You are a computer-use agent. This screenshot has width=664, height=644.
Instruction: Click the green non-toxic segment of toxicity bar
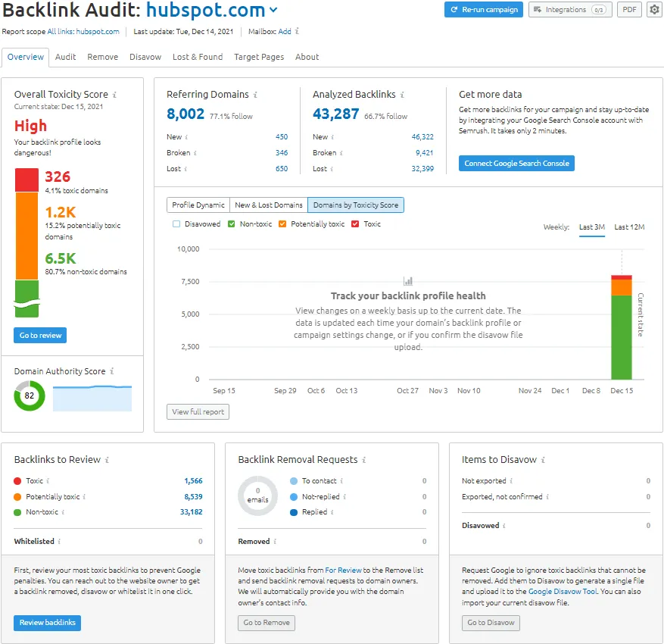tap(26, 299)
